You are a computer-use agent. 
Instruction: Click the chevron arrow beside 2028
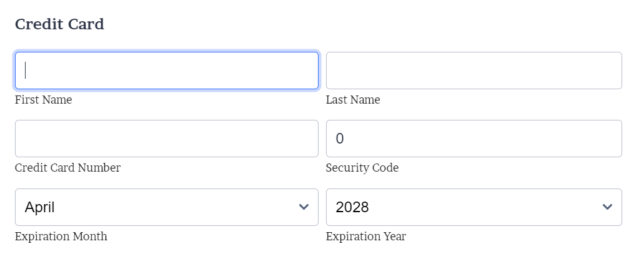point(607,207)
